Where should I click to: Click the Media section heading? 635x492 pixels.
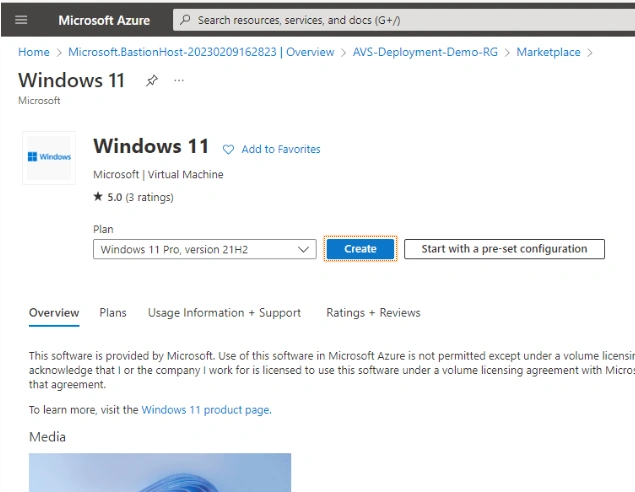coord(47,437)
